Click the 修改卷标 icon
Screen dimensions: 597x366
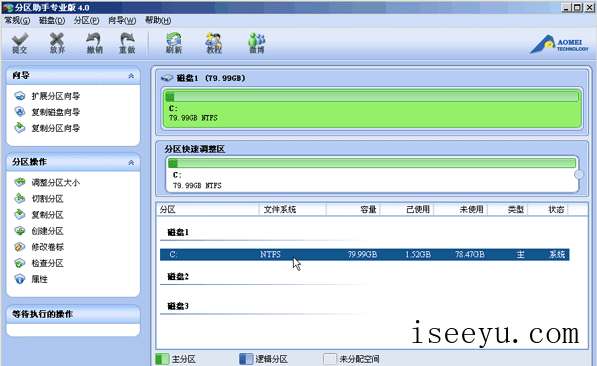(x=20, y=247)
